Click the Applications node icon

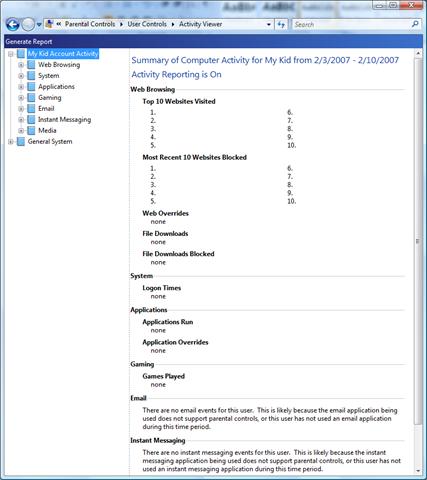pos(31,87)
